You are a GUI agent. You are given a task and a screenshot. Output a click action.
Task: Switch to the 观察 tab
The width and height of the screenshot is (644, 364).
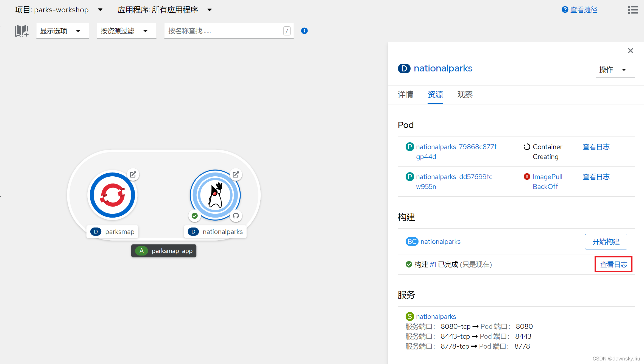pos(465,95)
